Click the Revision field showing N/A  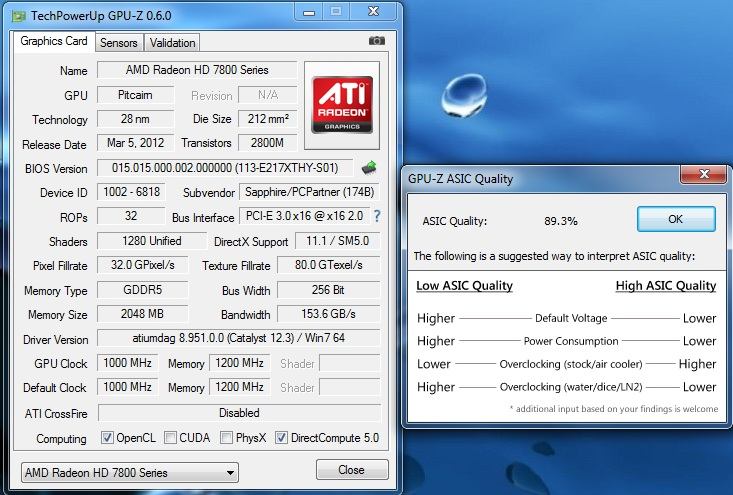pos(268,95)
